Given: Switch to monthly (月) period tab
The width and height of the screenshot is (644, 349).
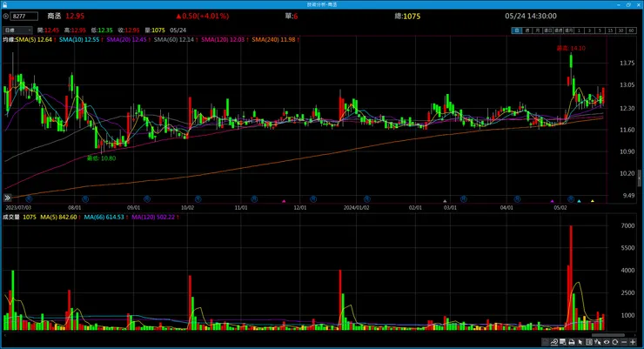Looking at the screenshot, I should click(x=538, y=30).
